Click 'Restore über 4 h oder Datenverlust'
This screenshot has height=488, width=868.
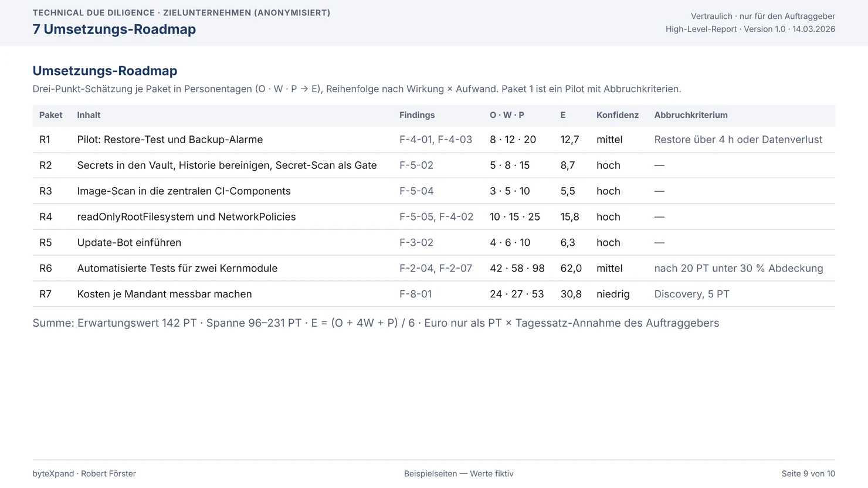[738, 140]
